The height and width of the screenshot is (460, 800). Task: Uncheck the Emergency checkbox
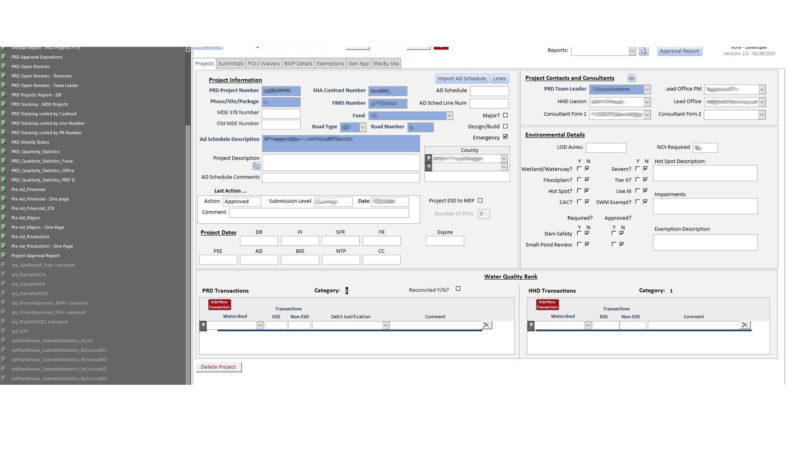[505, 137]
